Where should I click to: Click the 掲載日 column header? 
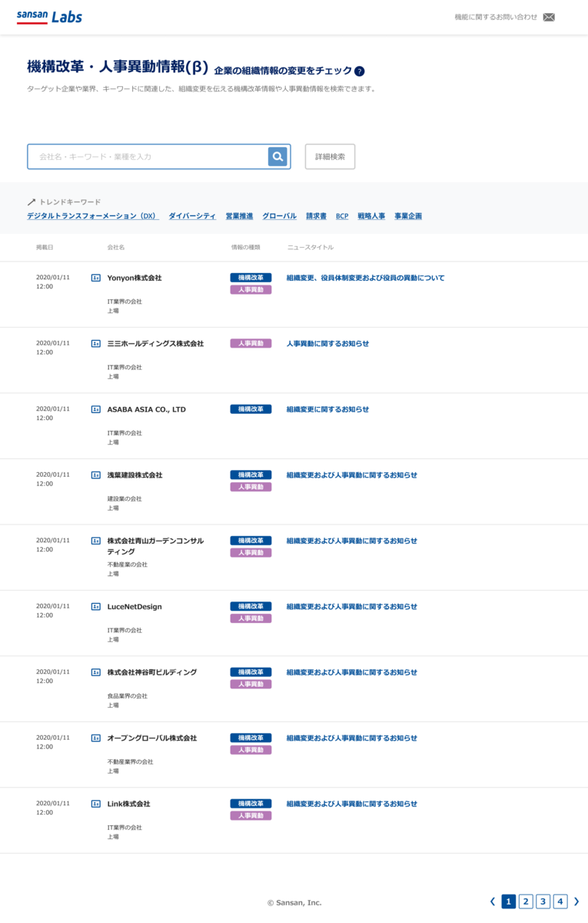click(x=45, y=248)
